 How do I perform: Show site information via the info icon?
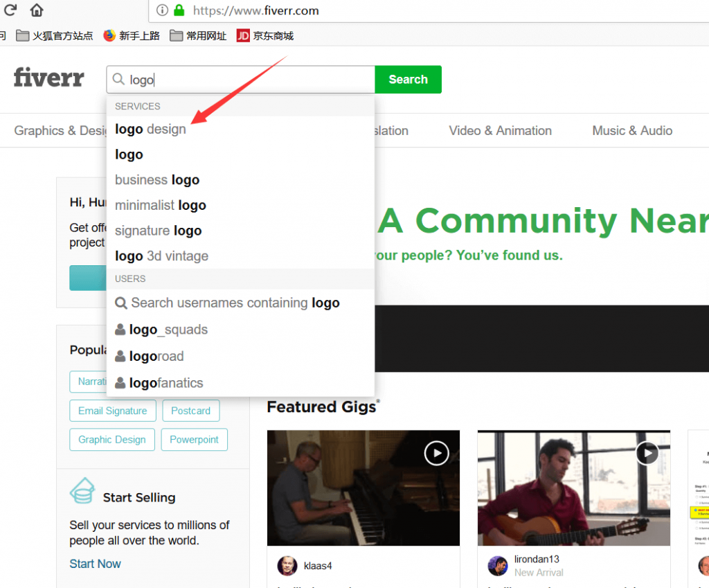click(162, 10)
